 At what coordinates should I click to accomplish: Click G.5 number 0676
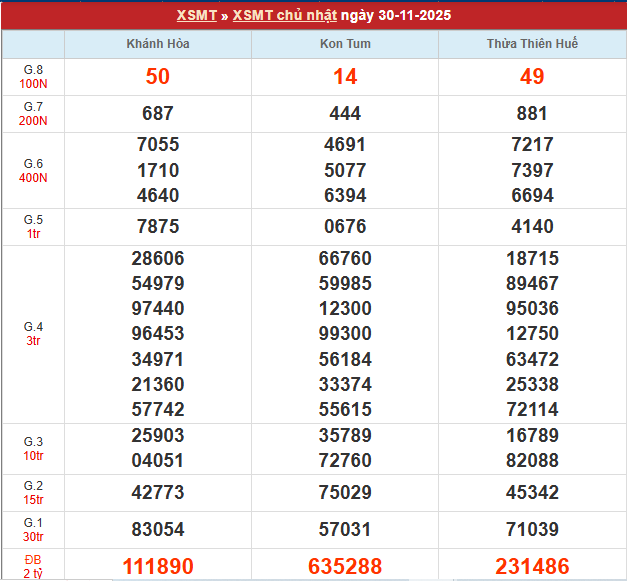pyautogui.click(x=345, y=226)
